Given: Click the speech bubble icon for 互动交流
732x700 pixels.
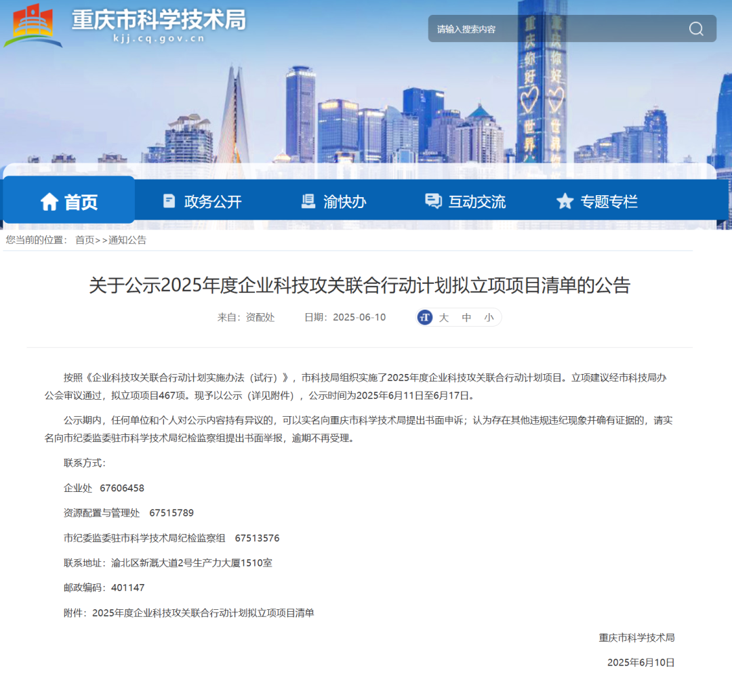Looking at the screenshot, I should coord(433,201).
